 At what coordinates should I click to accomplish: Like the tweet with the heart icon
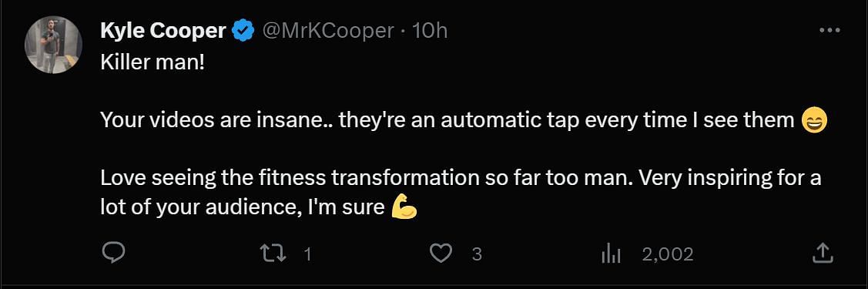441,254
